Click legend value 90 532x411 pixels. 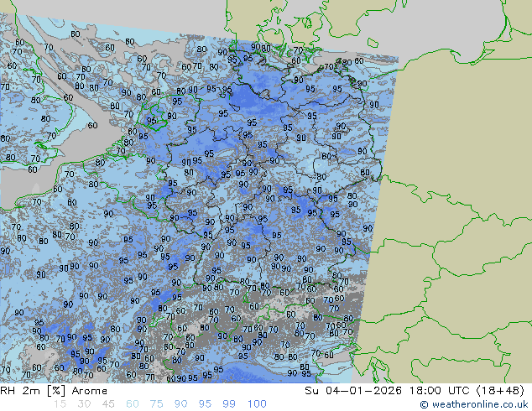[x=180, y=404]
